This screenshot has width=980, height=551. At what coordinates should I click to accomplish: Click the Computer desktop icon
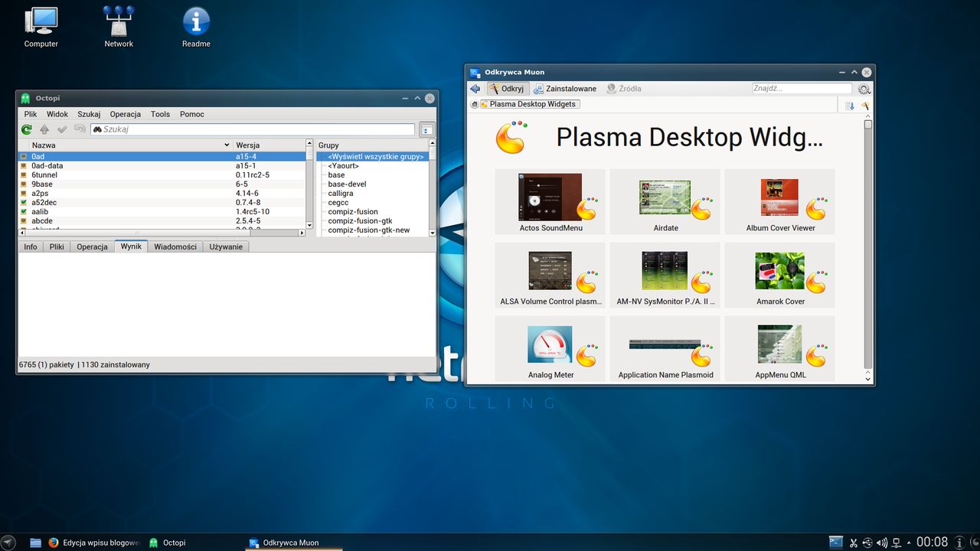(41, 27)
